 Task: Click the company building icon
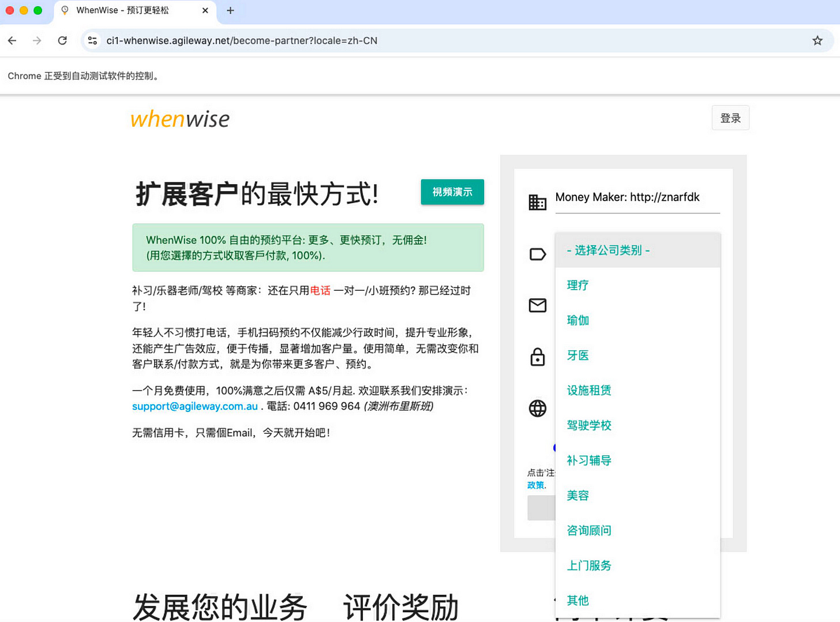537,203
